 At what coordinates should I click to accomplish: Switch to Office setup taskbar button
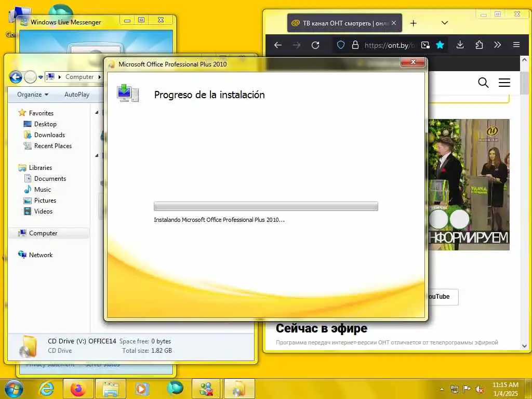tap(239, 389)
